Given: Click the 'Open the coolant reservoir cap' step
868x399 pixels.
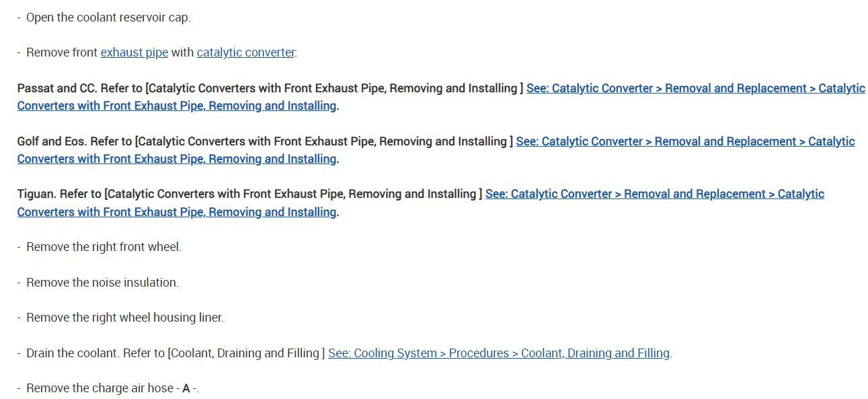Looking at the screenshot, I should [108, 17].
